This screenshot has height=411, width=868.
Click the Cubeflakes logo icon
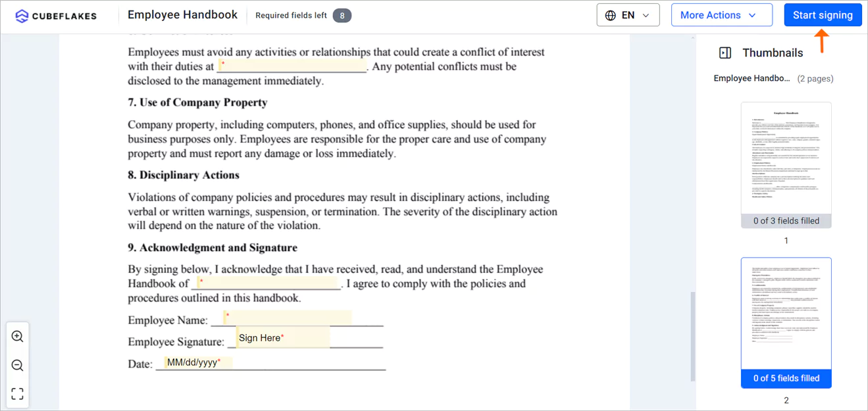click(22, 16)
